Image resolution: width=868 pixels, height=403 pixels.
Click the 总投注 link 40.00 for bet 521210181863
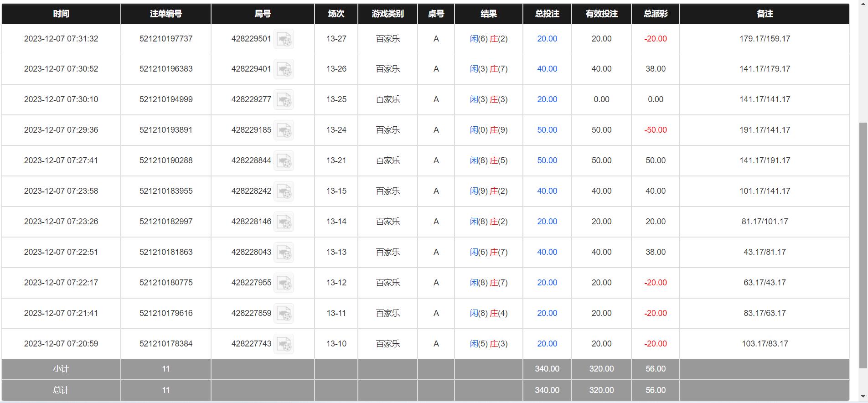[x=547, y=252]
